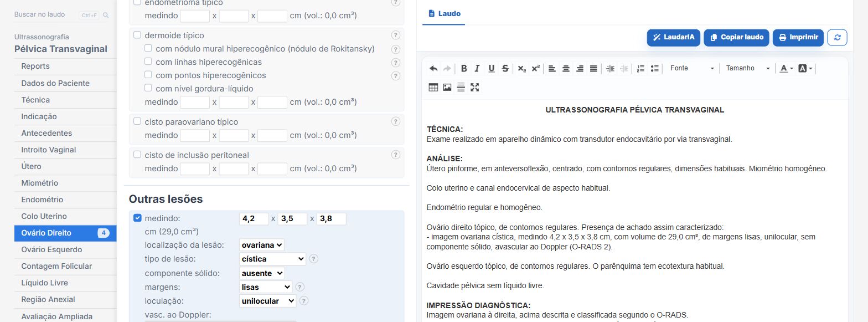868x322 pixels.
Task: Toggle strikethrough formatting
Action: click(505, 69)
